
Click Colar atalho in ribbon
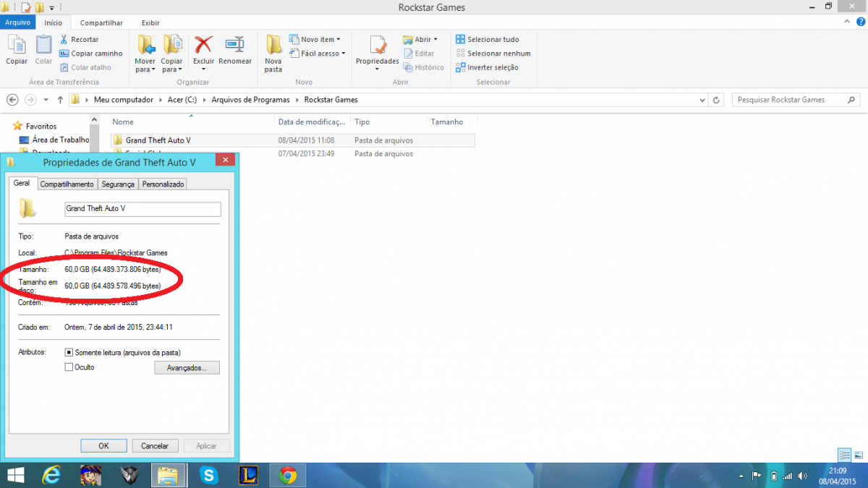(x=85, y=67)
